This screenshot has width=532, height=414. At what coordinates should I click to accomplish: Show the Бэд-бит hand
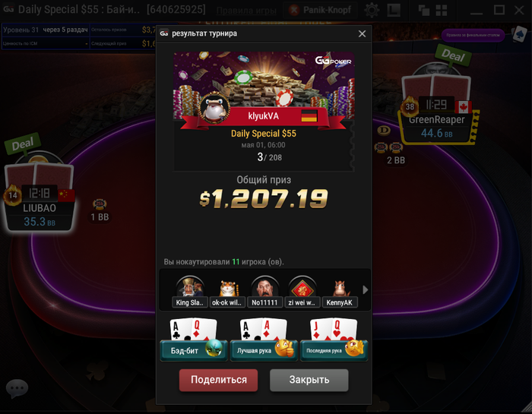(x=193, y=340)
